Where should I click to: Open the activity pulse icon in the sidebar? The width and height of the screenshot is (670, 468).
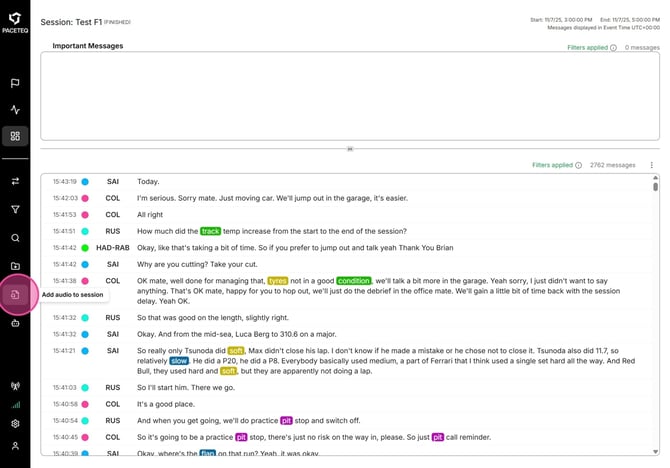pyautogui.click(x=15, y=110)
